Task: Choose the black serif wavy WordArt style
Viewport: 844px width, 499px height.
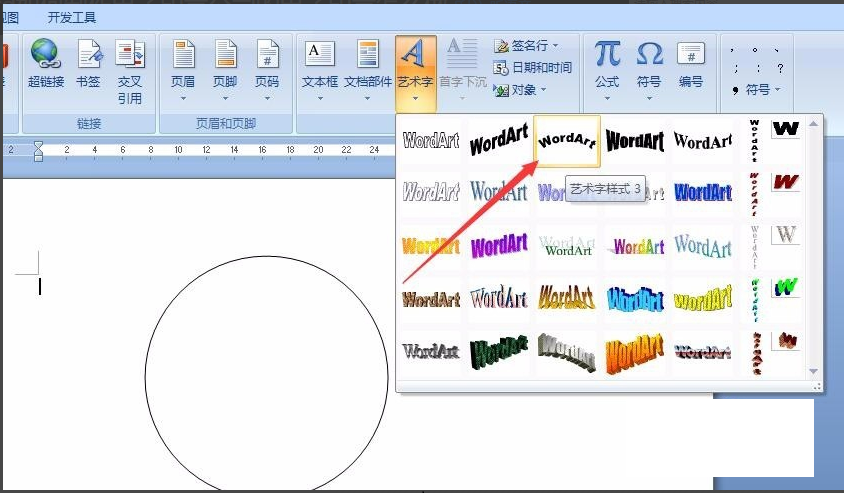Action: (x=702, y=141)
